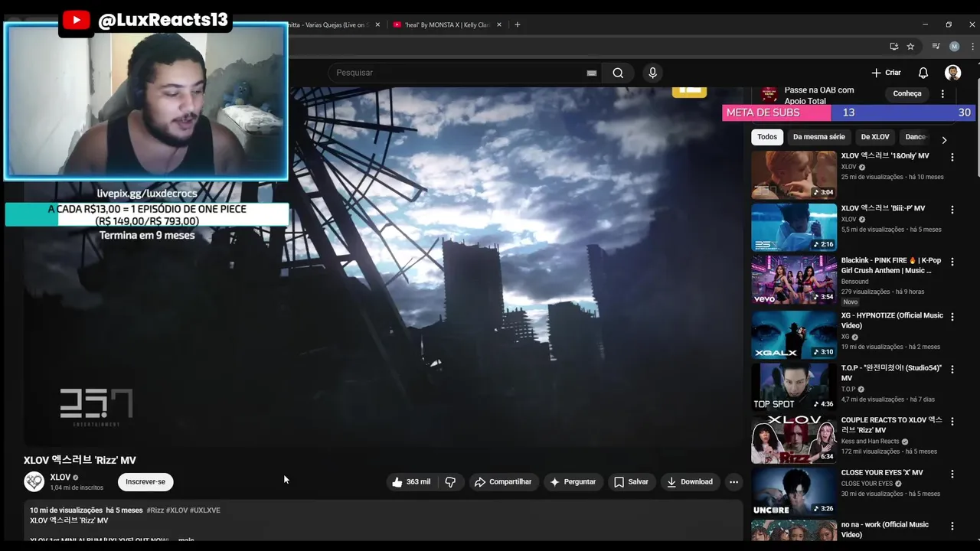Click the #XLOV hashtag
This screenshot has width=980, height=551.
pyautogui.click(x=177, y=510)
